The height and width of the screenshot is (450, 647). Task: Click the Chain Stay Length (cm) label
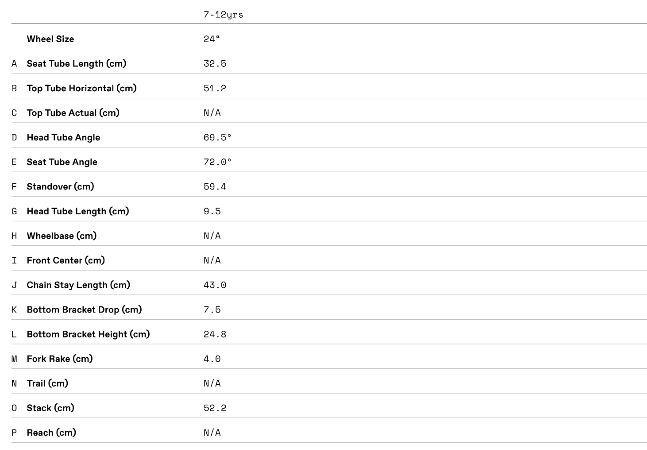78,285
